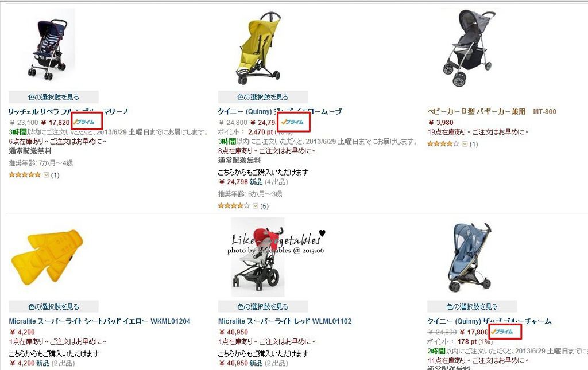Click the gray MT-800 stroller thumbnail
Image resolution: width=588 pixels, height=370 pixels.
click(469, 48)
